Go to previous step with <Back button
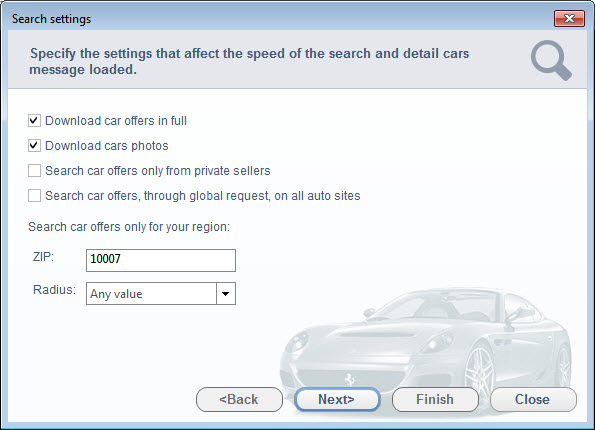The width and height of the screenshot is (595, 430). click(x=239, y=399)
